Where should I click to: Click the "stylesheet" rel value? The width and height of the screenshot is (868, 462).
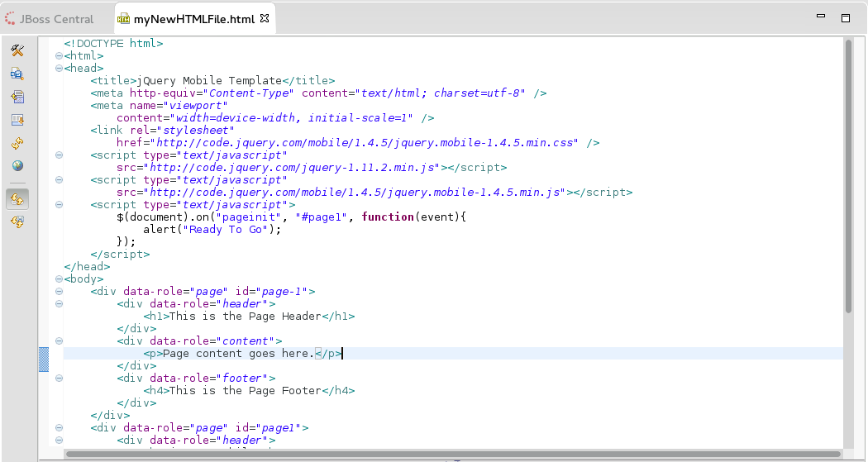pyautogui.click(x=195, y=131)
